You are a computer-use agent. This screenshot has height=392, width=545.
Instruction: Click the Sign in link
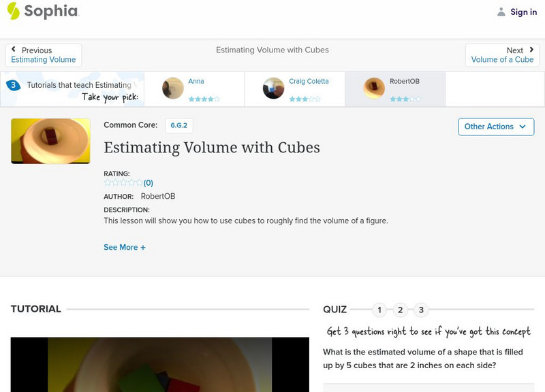pyautogui.click(x=523, y=12)
